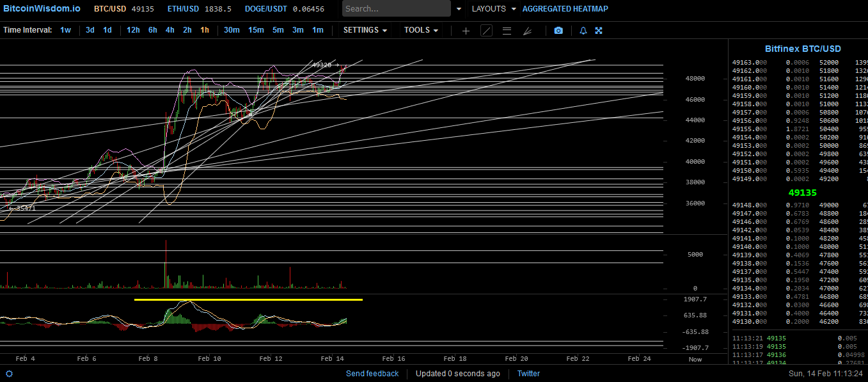
Task: Click the Bitfinex BTC/USD order book title
Action: [x=803, y=49]
